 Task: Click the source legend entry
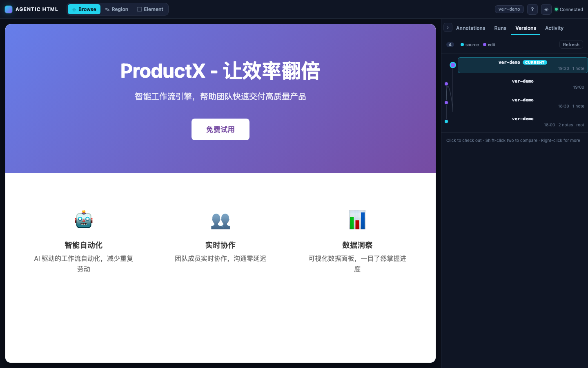point(470,45)
